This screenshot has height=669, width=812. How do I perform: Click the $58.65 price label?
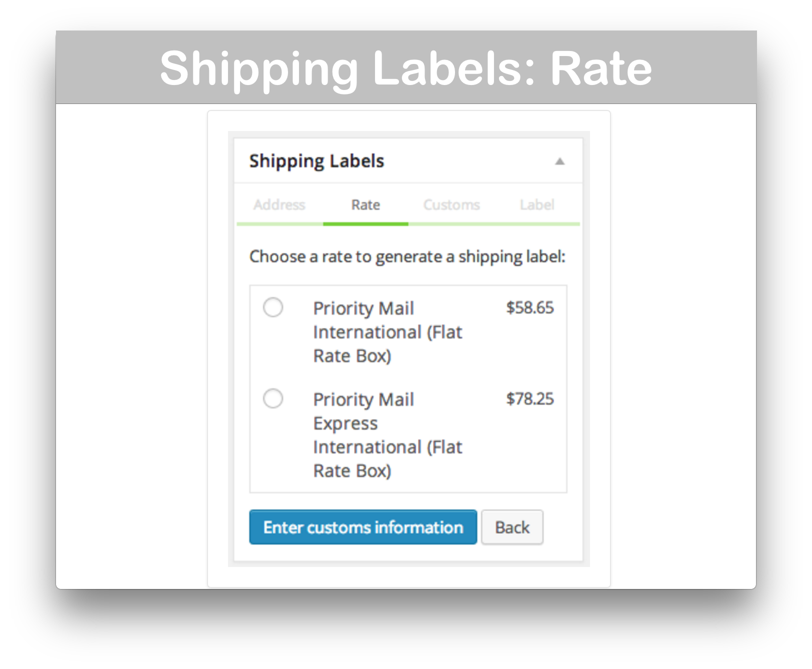click(x=530, y=308)
